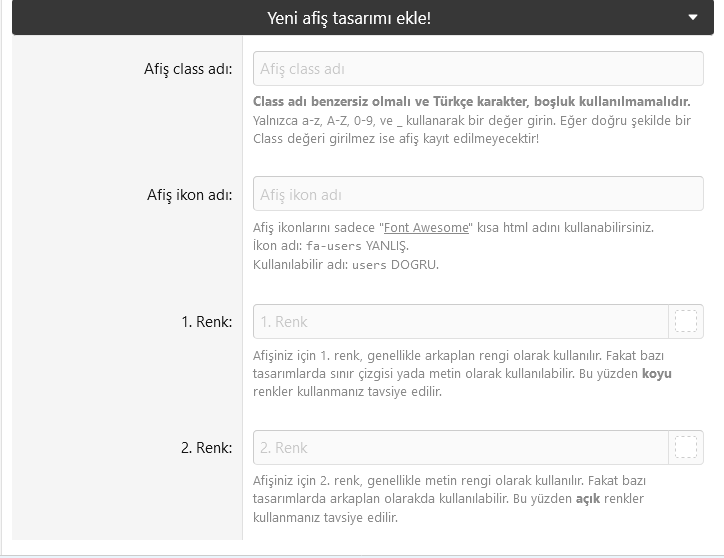This screenshot has height=558, width=724.
Task: Open the 1. Renk color picker swatch
Action: point(685,321)
